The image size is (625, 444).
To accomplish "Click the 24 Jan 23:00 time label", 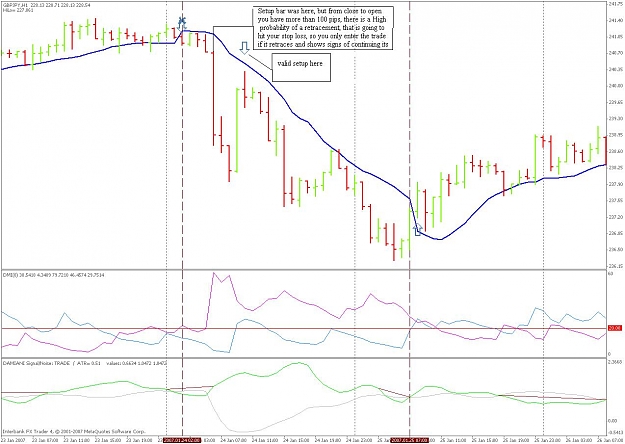I will (358, 440).
